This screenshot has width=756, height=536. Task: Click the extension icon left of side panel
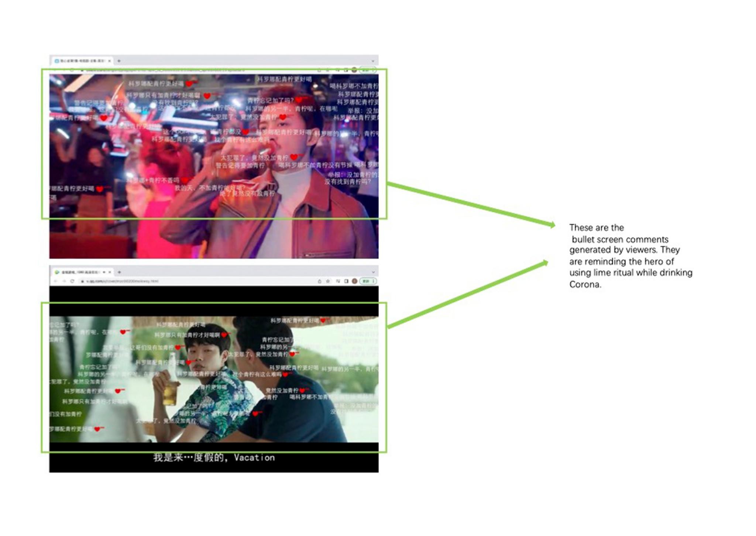click(338, 281)
